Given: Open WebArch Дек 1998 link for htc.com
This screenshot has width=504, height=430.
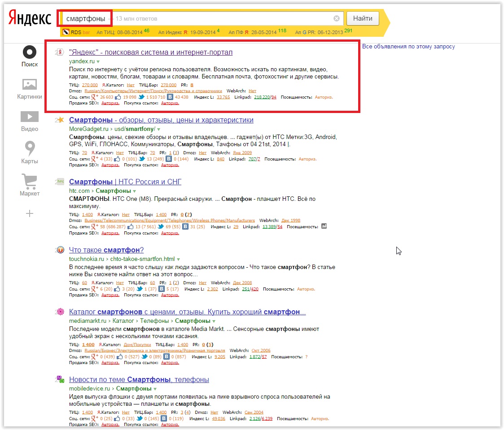Looking at the screenshot, I should coord(290,220).
